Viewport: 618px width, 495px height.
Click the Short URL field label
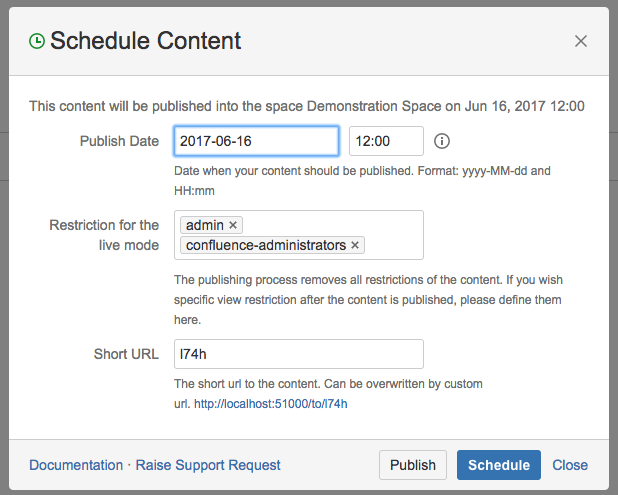click(126, 354)
